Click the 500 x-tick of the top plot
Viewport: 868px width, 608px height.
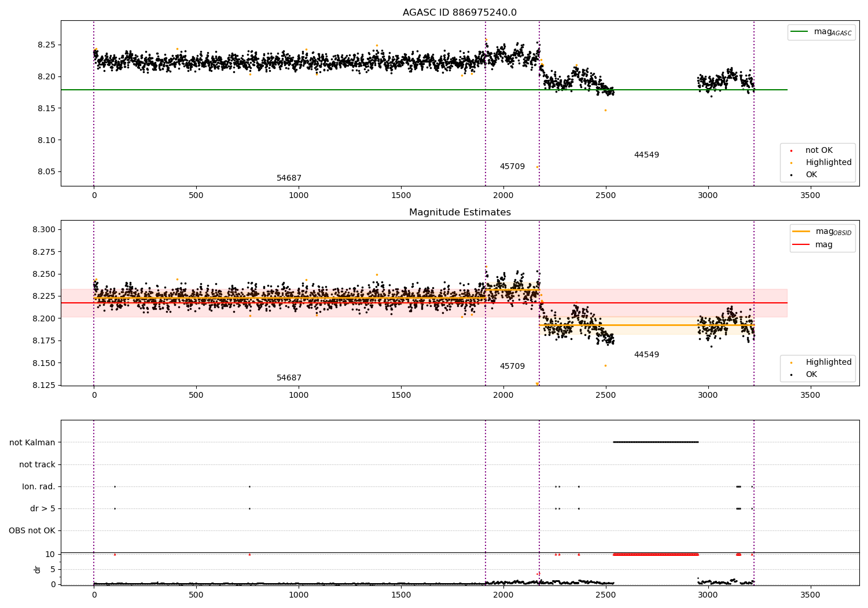(196, 196)
